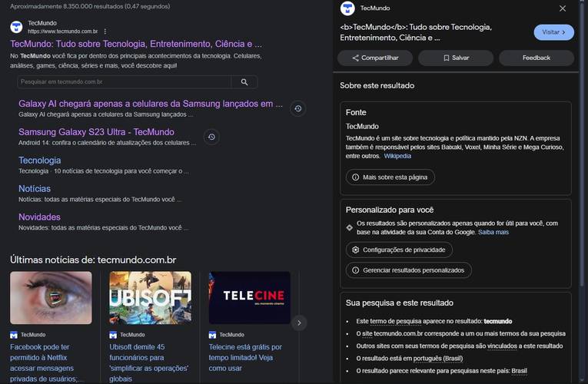Open the Galaxy AI chegará apenas sitelink
The height and width of the screenshot is (384, 588).
[151, 104]
